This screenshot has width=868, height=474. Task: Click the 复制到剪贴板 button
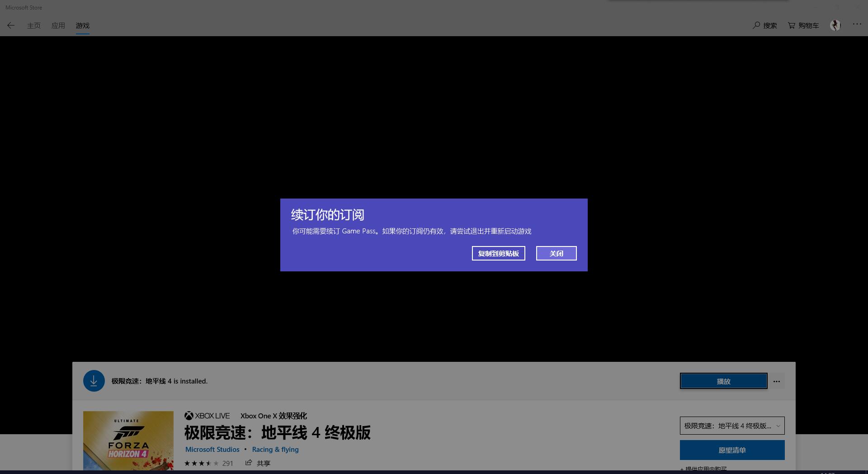click(x=499, y=253)
